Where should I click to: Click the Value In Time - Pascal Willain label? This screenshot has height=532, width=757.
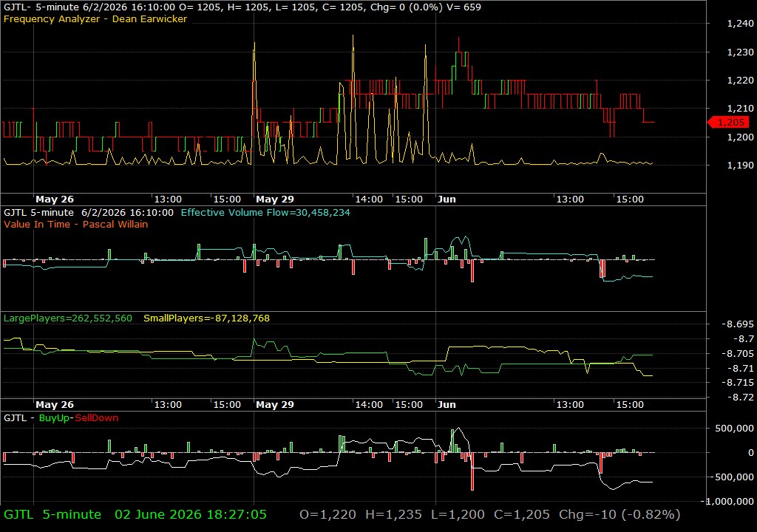pos(76,225)
